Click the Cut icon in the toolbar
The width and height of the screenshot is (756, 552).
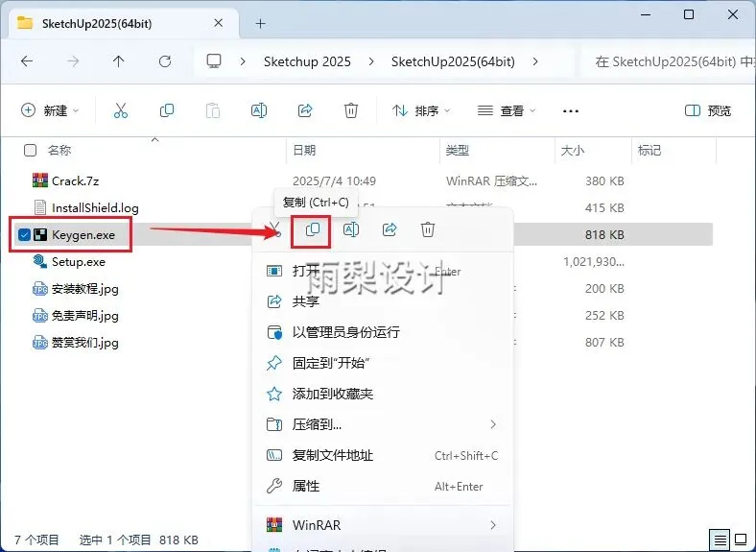point(121,111)
